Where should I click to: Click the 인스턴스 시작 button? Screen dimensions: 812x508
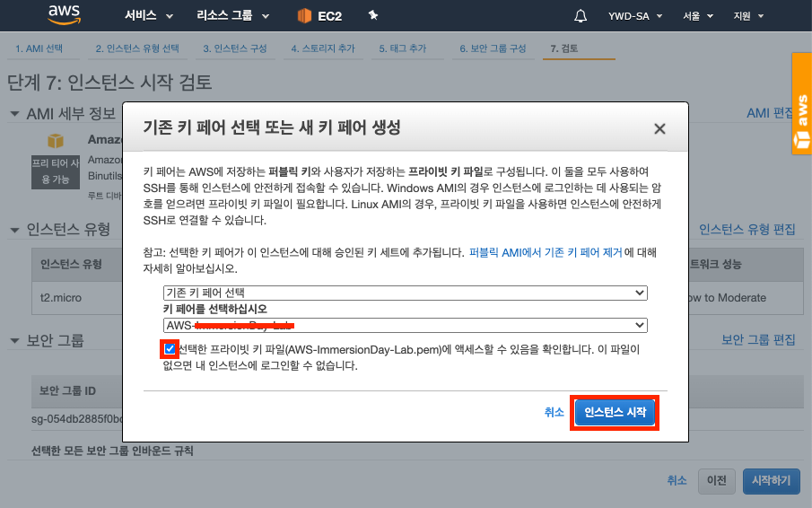click(615, 412)
